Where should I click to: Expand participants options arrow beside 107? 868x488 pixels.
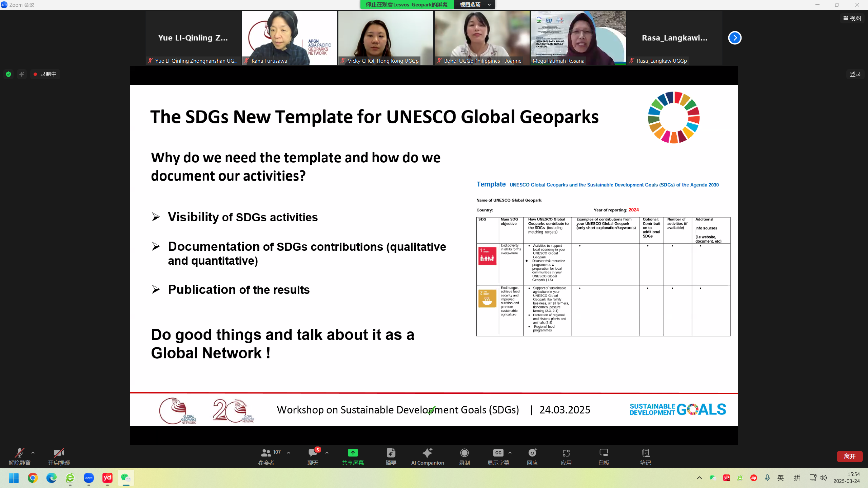point(289,452)
